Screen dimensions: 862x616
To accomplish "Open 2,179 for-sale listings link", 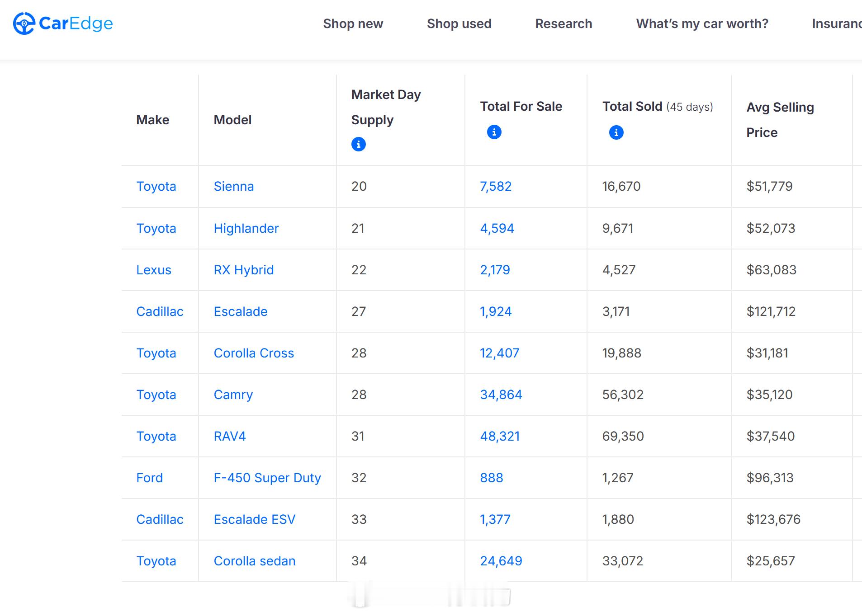I will point(495,270).
